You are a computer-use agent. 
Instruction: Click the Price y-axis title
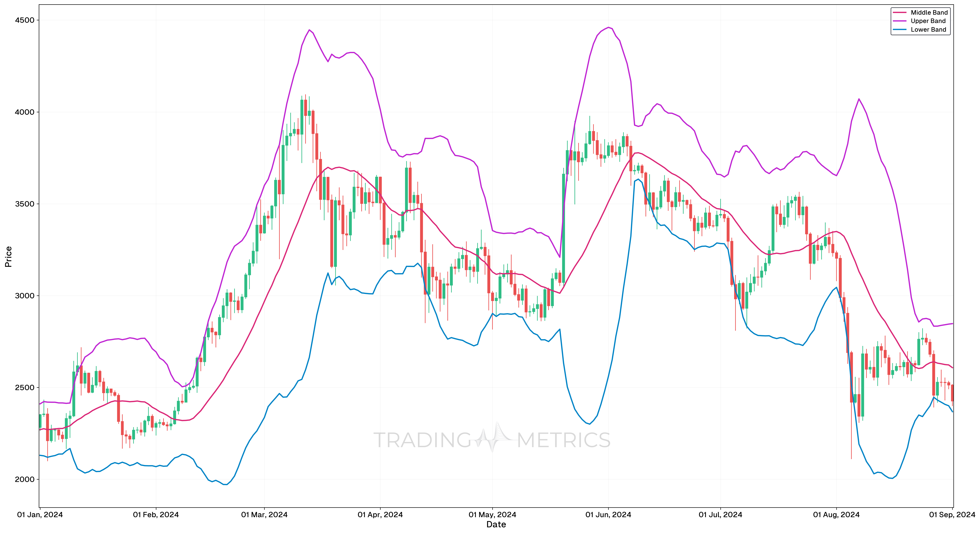coord(8,257)
